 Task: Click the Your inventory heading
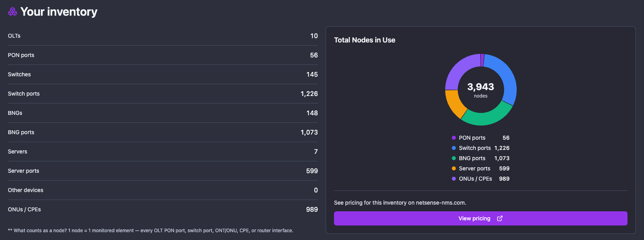[59, 12]
